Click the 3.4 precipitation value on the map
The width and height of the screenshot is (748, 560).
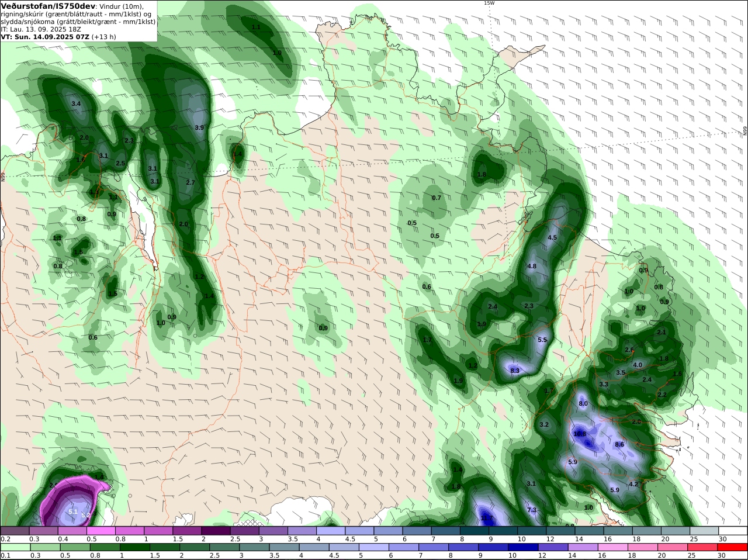pyautogui.click(x=75, y=103)
